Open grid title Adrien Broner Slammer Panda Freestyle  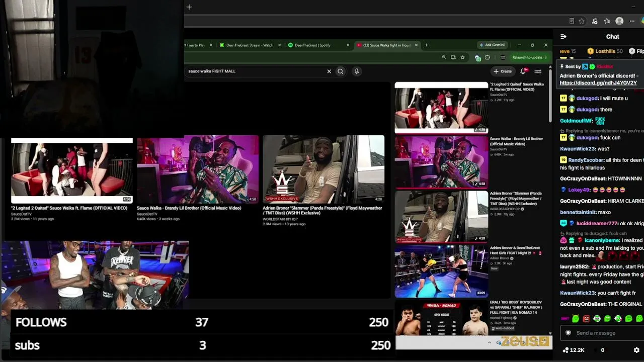pos(322,210)
